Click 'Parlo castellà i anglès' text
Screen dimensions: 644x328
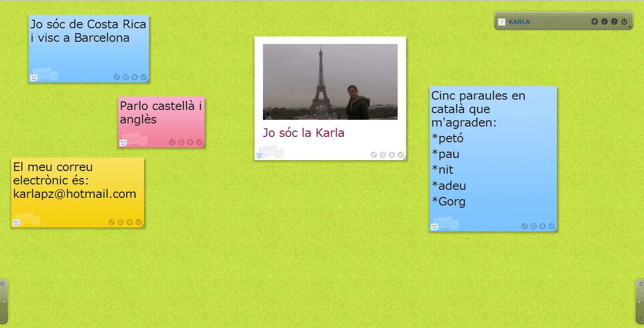pos(162,112)
